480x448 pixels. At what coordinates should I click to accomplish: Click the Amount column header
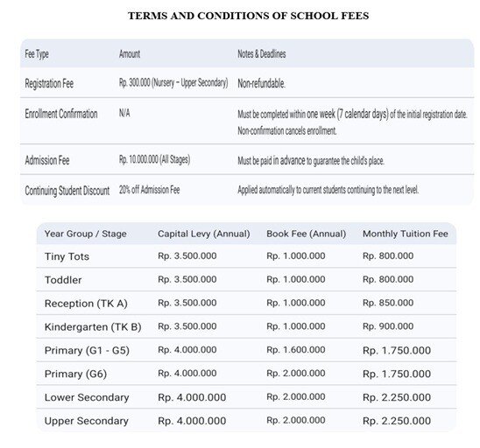(130, 54)
